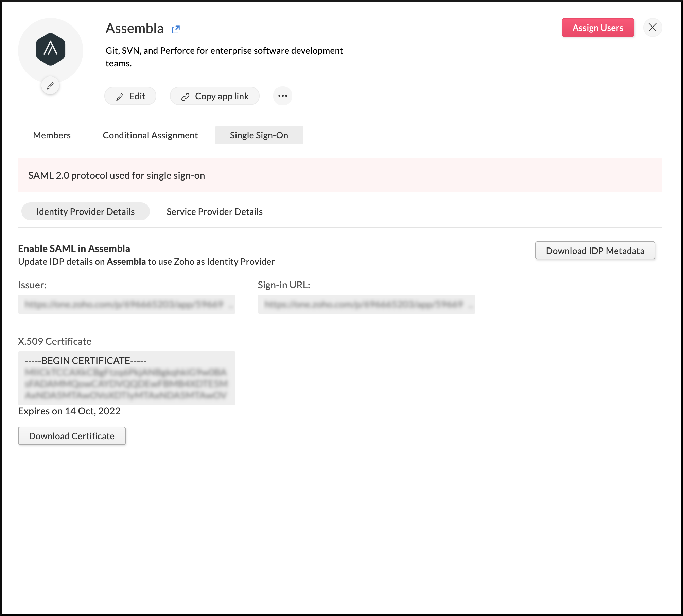683x616 pixels.
Task: Click the link icon in Copy app link
Action: point(185,96)
